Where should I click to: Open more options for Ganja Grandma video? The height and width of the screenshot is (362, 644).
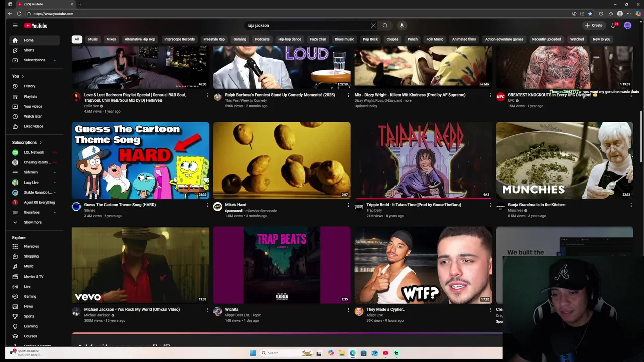tap(631, 205)
